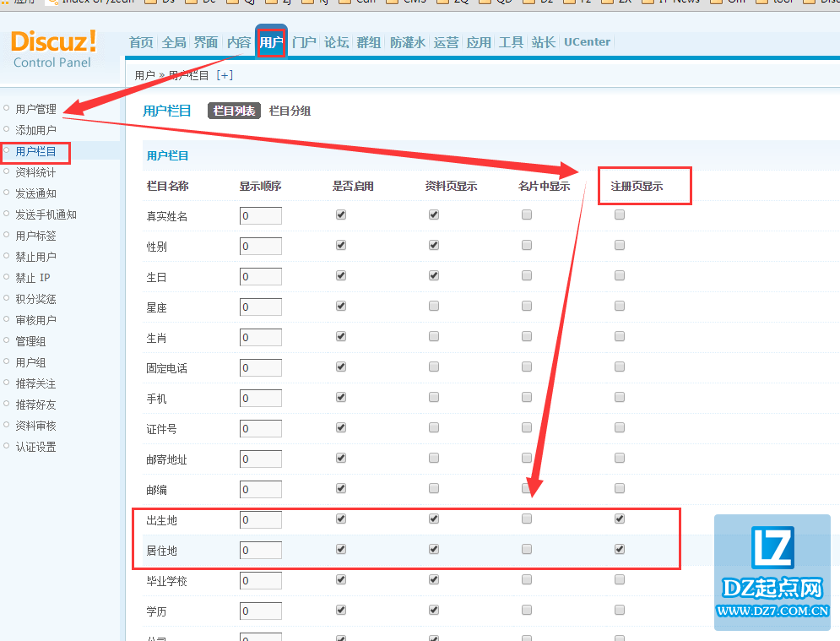840x641 pixels.
Task: Open 用户栏目 sidebar entry
Action: coord(35,151)
